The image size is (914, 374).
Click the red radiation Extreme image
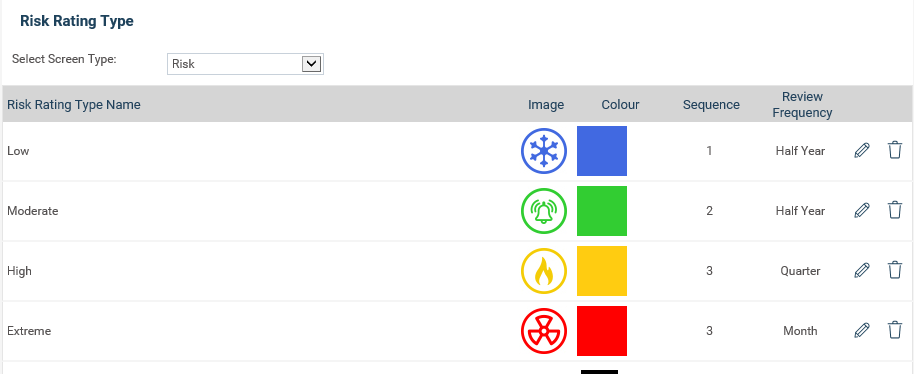click(544, 331)
